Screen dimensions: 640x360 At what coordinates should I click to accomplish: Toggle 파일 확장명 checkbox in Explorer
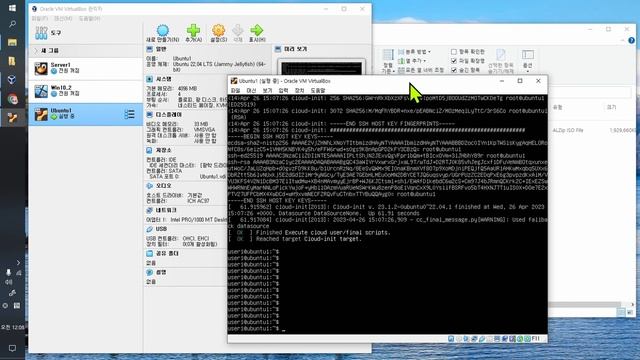coord(453,61)
